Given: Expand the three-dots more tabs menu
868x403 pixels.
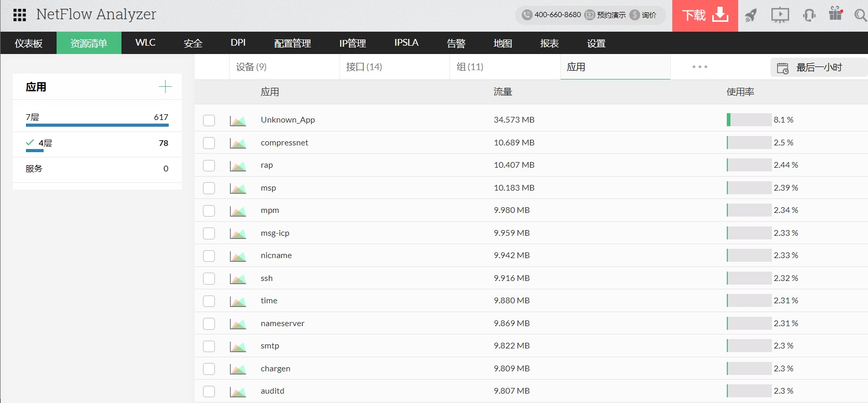Looking at the screenshot, I should click(x=700, y=67).
